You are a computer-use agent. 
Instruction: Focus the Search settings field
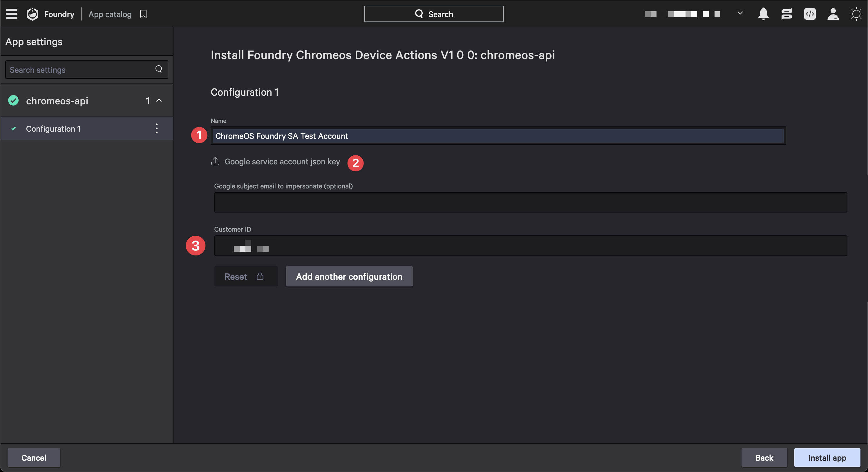pyautogui.click(x=87, y=70)
